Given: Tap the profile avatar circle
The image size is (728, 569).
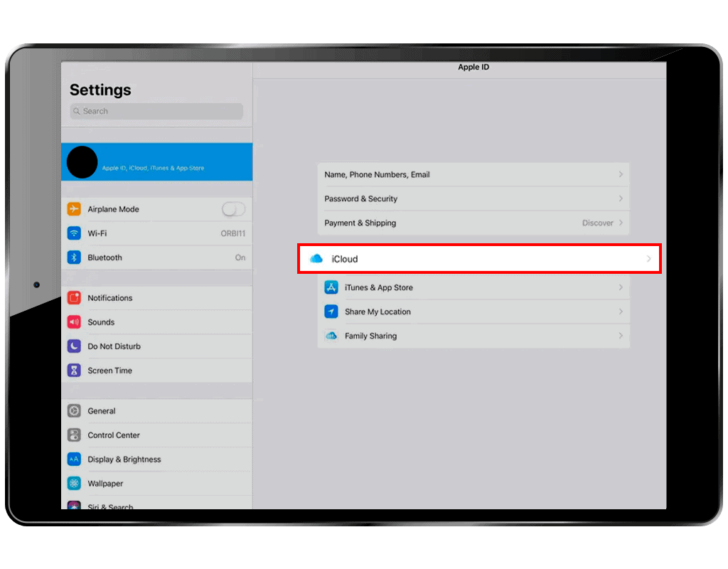Looking at the screenshot, I should [x=82, y=162].
